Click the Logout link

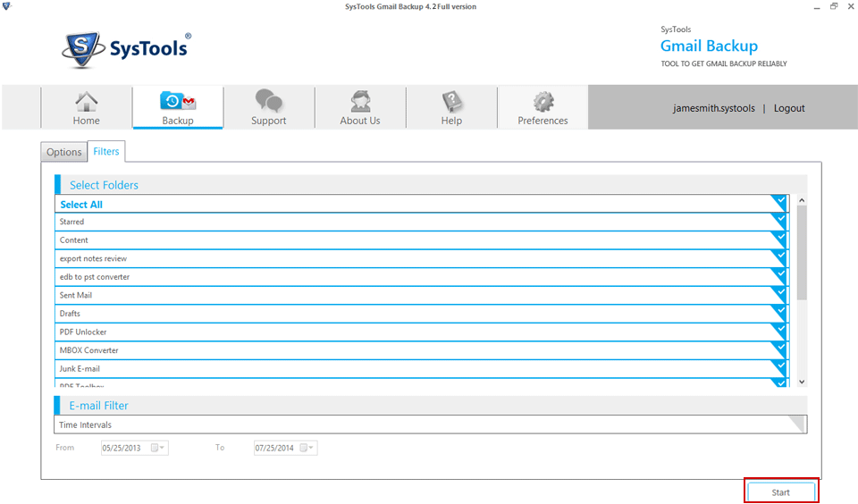point(789,108)
